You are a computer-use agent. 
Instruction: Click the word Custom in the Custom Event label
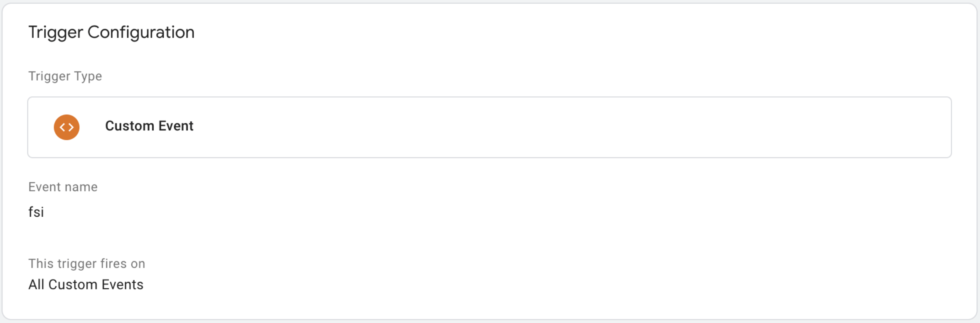[x=130, y=126]
